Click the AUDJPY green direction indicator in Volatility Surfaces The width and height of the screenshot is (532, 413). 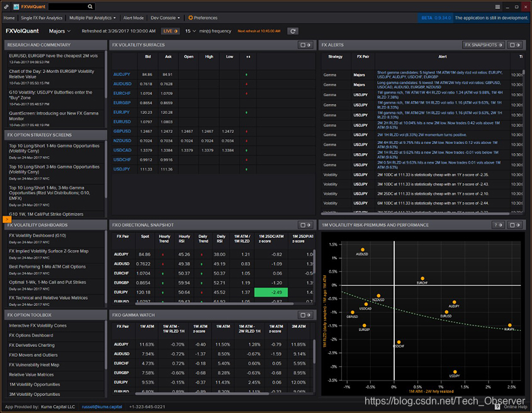[x=246, y=75]
